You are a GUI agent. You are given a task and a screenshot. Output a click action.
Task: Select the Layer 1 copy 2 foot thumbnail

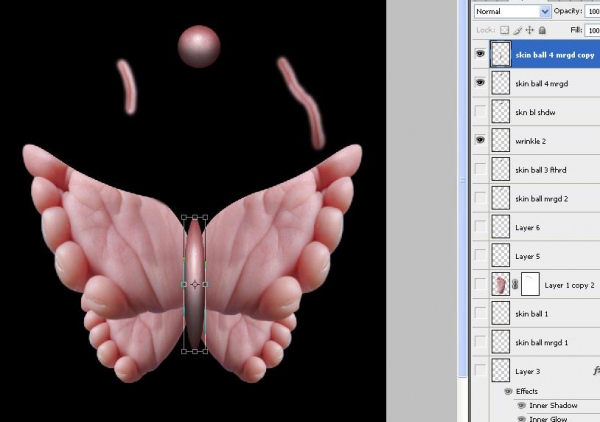coord(501,284)
